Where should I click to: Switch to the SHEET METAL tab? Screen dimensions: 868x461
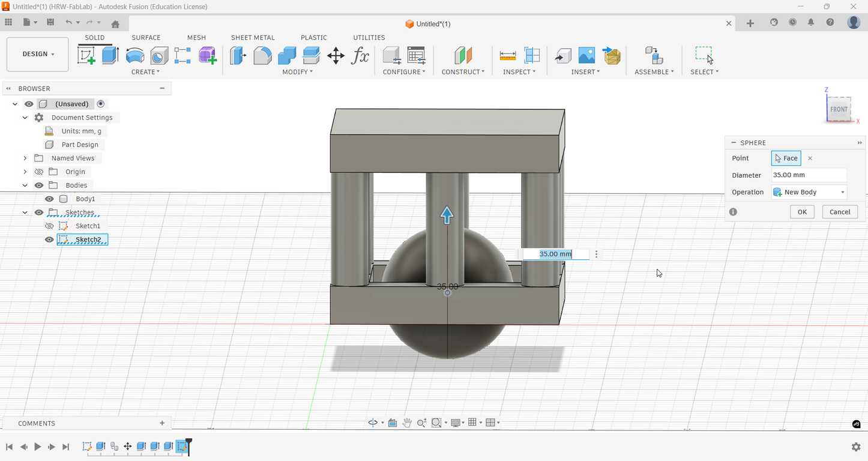pyautogui.click(x=253, y=37)
